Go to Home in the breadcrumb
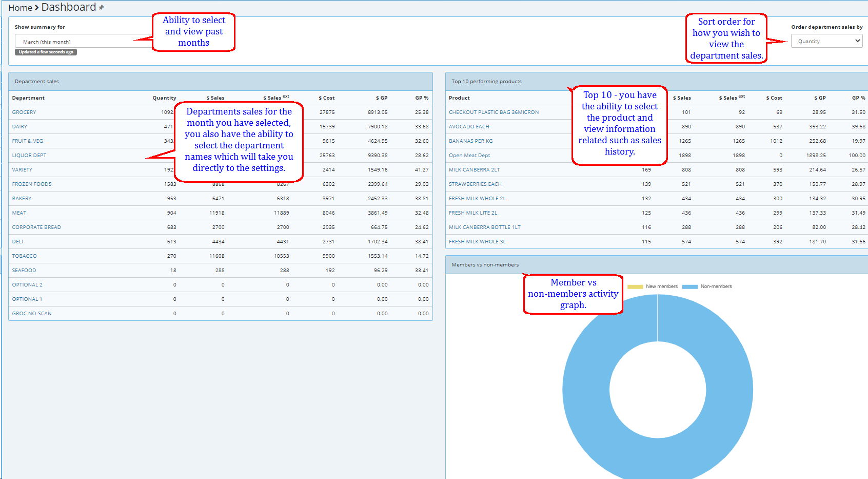The image size is (868, 479). click(x=20, y=8)
